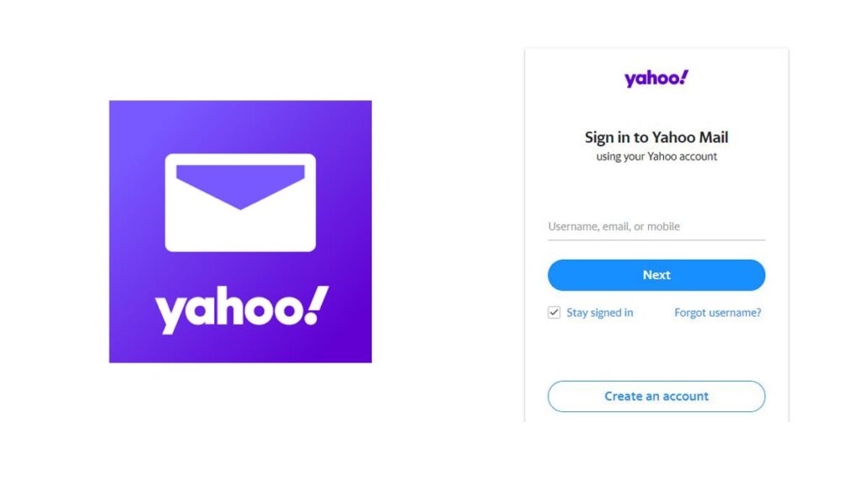Open the Forgot username? link
The height and width of the screenshot is (488, 868).
click(717, 313)
